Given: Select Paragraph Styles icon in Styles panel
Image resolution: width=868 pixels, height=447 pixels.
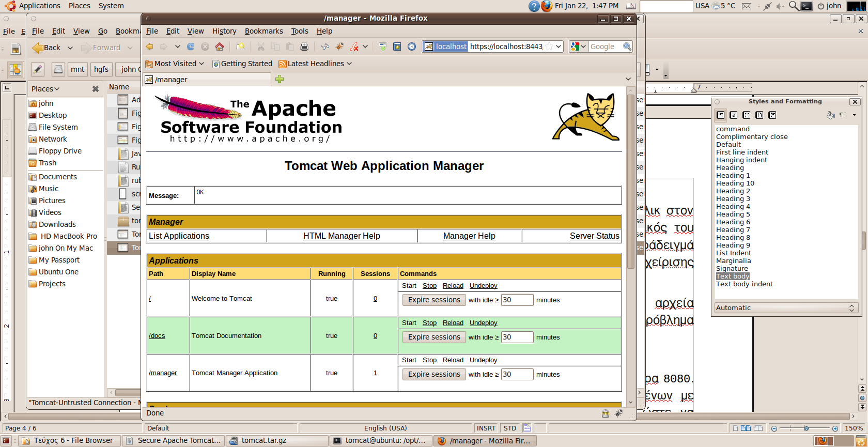Looking at the screenshot, I should click(720, 115).
